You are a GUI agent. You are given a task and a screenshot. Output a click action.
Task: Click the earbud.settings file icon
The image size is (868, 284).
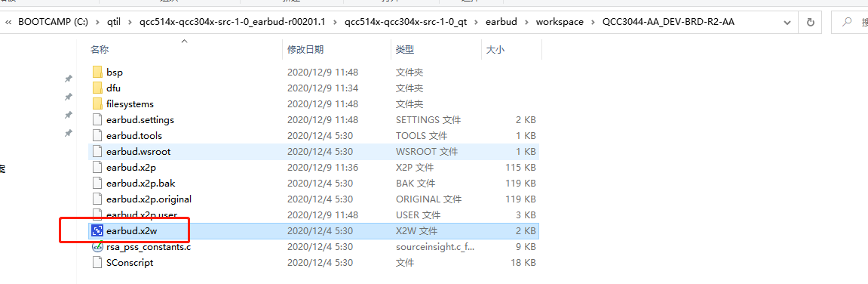(x=97, y=120)
